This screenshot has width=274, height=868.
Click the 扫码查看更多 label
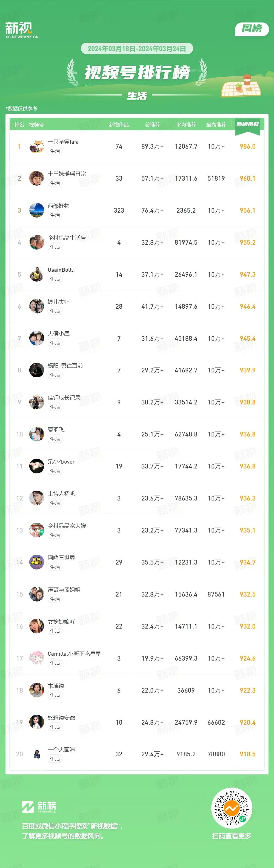click(x=232, y=836)
